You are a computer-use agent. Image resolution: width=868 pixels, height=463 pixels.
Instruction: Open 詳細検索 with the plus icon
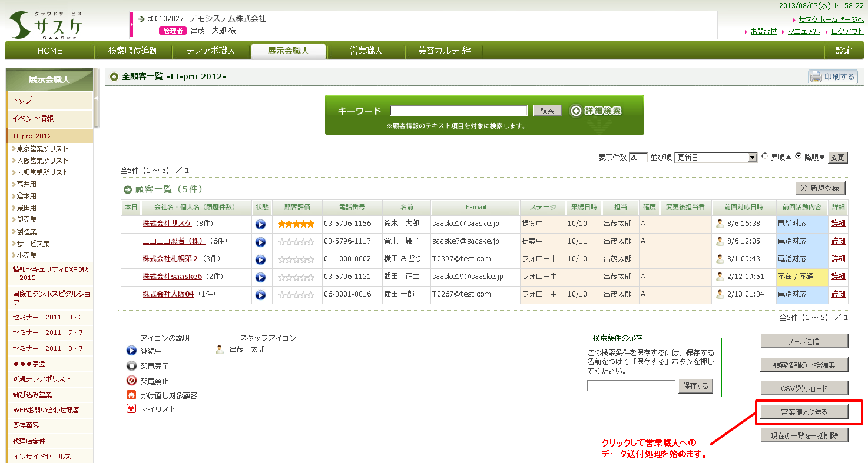coord(577,111)
